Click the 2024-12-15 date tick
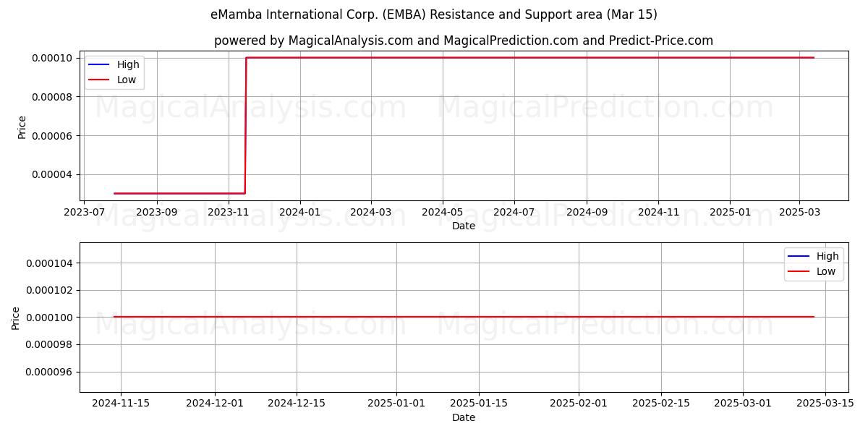This screenshot has height=434, width=868. click(297, 404)
